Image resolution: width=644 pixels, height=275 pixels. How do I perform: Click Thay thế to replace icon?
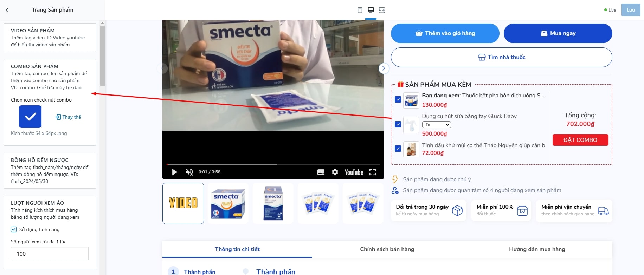point(68,117)
